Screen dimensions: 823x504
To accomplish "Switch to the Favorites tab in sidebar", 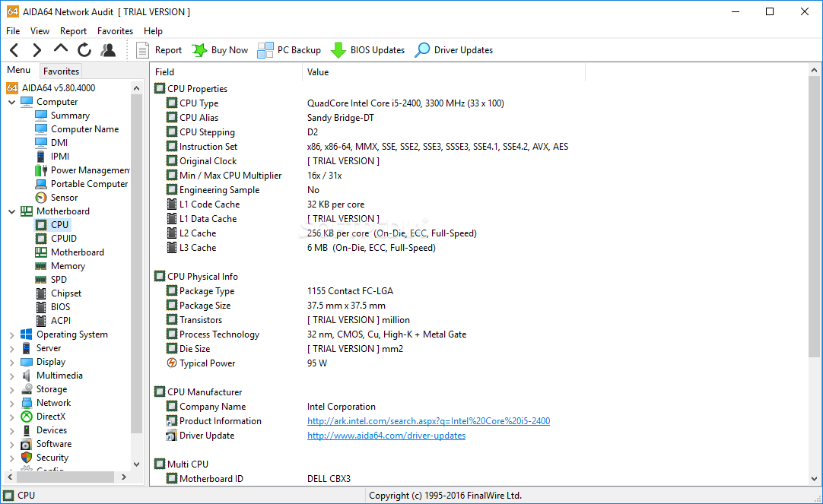I will click(61, 71).
